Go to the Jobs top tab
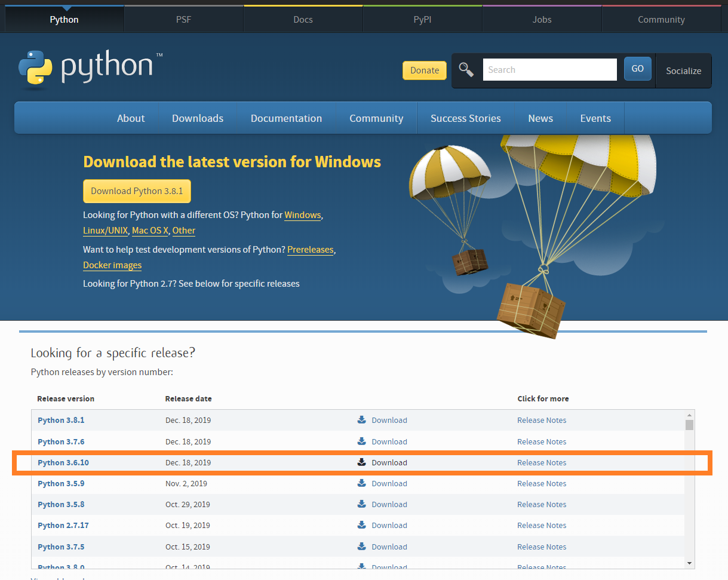 pos(542,19)
